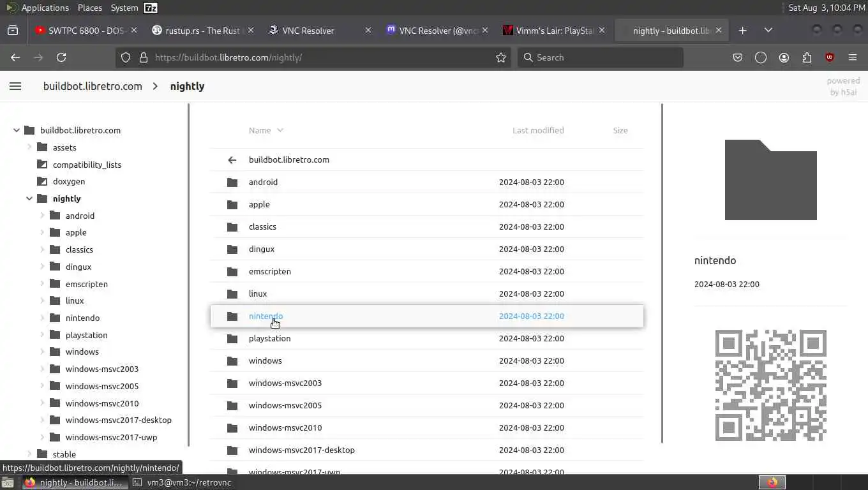Click the clock in top panel
This screenshot has width=868, height=490.
coord(827,8)
